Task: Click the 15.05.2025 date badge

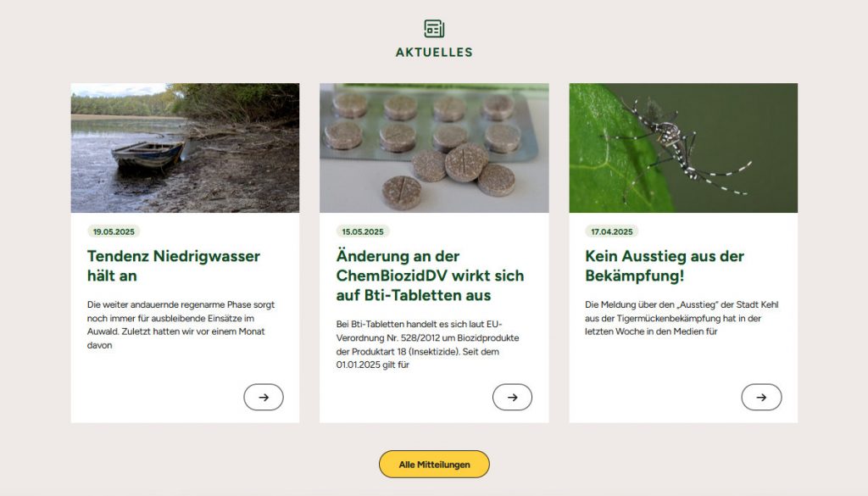Action: [363, 231]
